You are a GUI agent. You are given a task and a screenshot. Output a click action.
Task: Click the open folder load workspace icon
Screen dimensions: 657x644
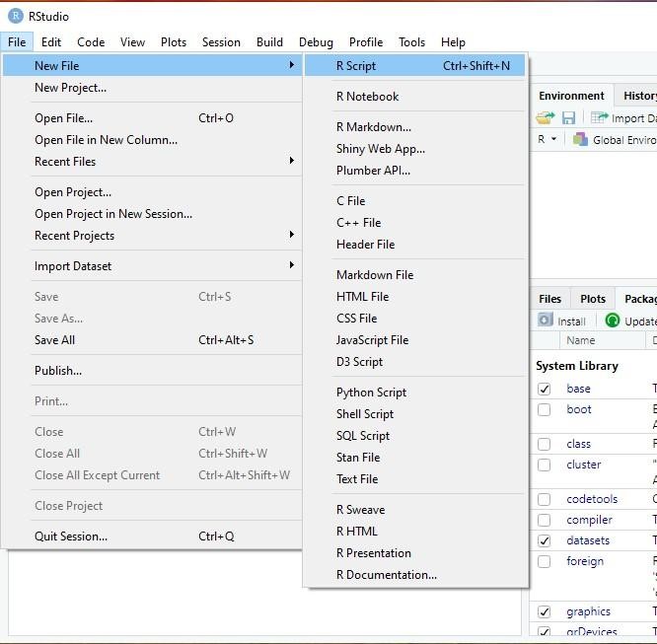click(545, 118)
